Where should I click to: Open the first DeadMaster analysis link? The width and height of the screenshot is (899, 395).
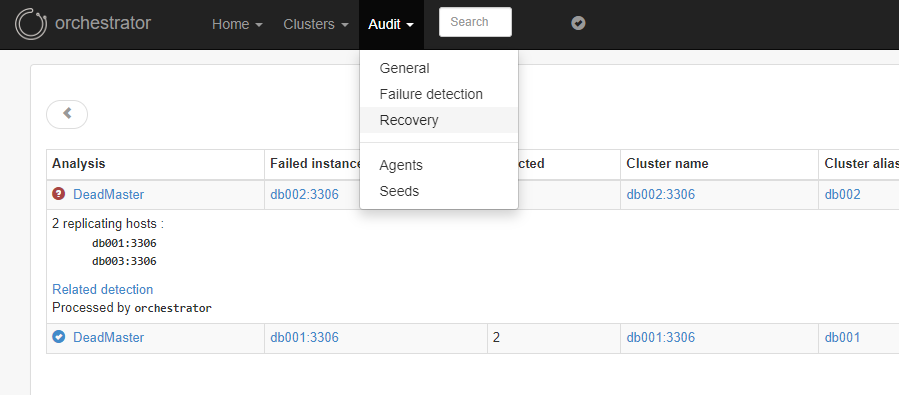108,194
